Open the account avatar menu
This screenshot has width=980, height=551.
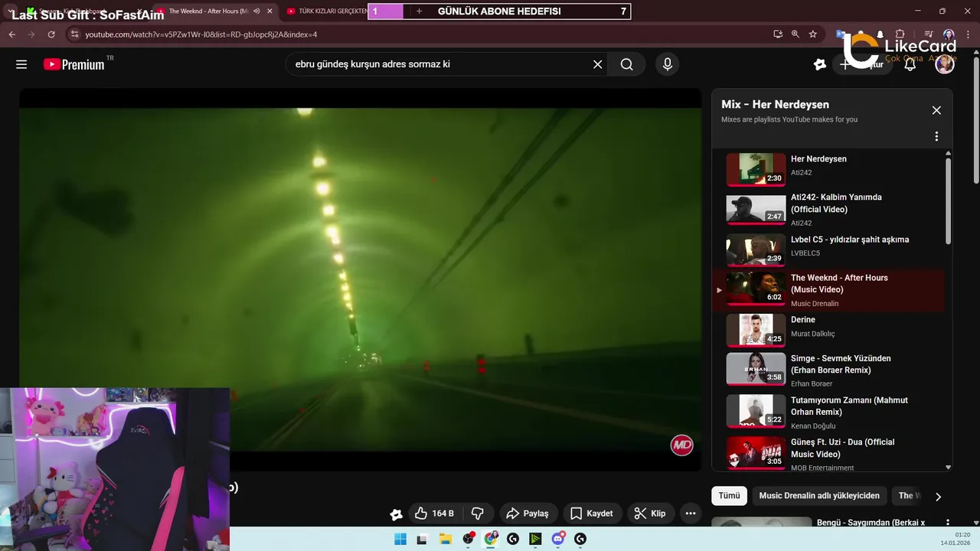(x=945, y=64)
